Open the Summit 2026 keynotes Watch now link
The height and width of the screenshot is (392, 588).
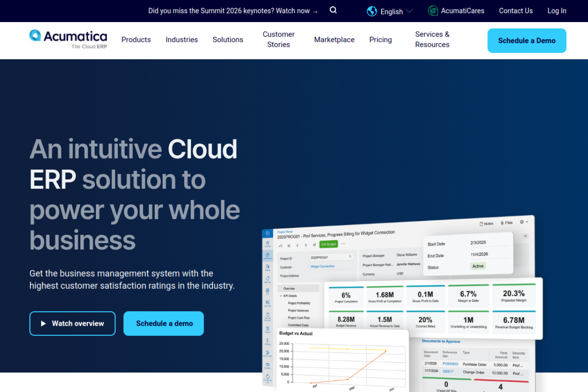coord(233,11)
